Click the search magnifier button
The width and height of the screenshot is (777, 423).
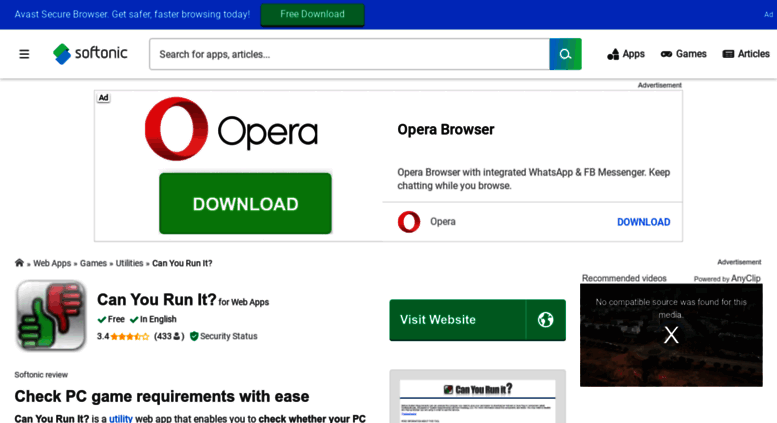click(x=565, y=54)
